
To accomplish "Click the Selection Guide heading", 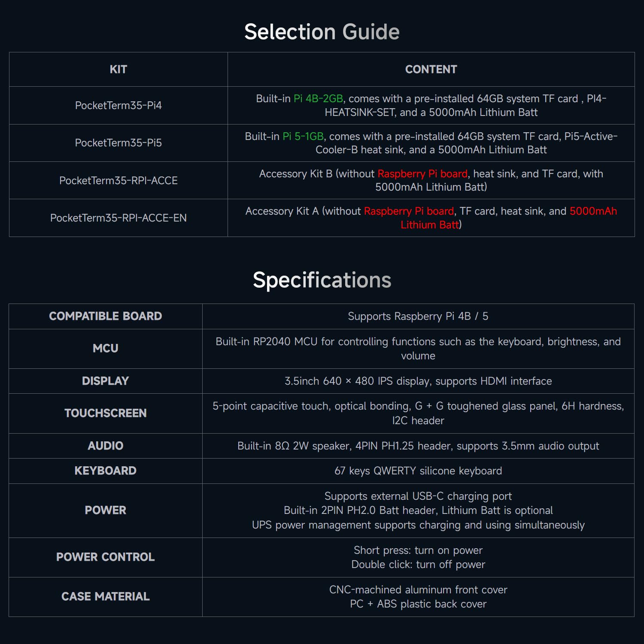I will pos(322,32).
